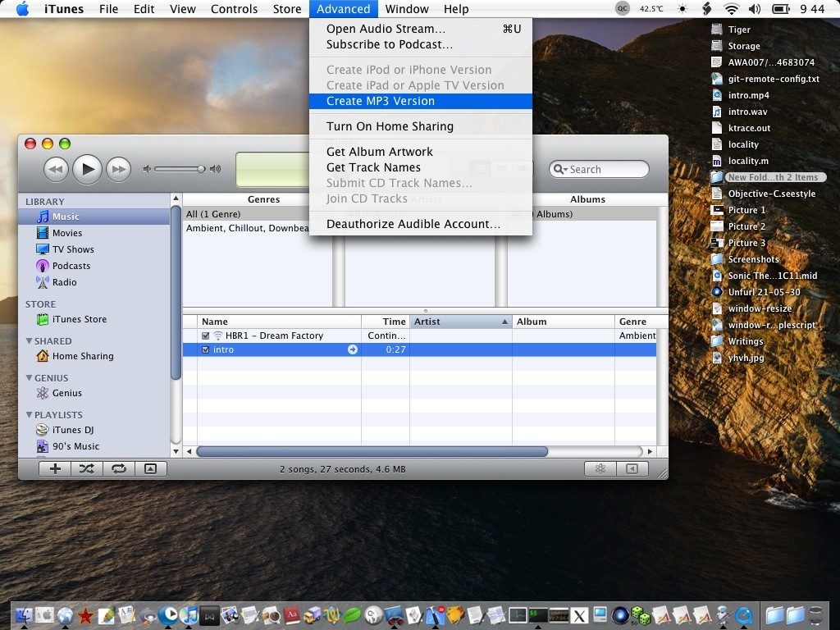This screenshot has height=630, width=840.
Task: Choose Subscribe to Podcast…
Action: [421, 44]
